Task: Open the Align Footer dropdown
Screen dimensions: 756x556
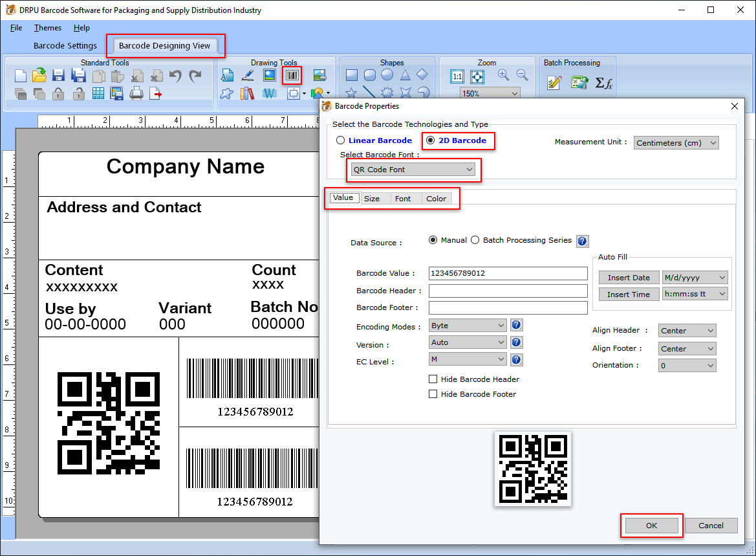Action: pyautogui.click(x=687, y=348)
